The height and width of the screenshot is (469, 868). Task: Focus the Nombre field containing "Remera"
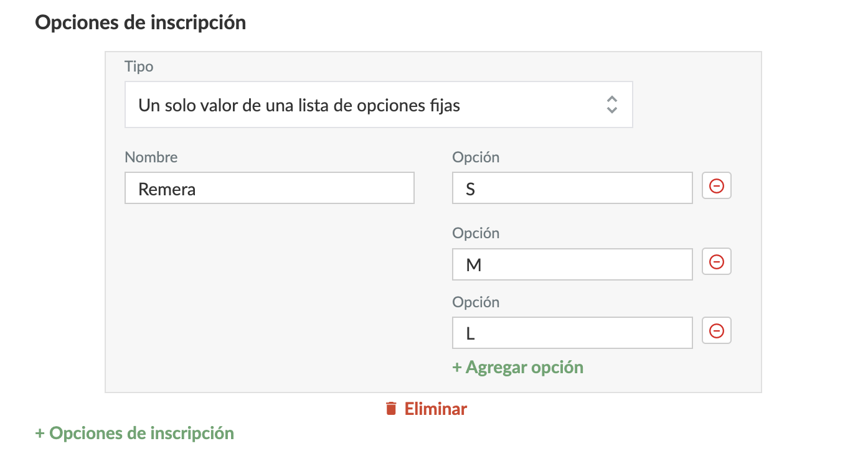(x=269, y=188)
